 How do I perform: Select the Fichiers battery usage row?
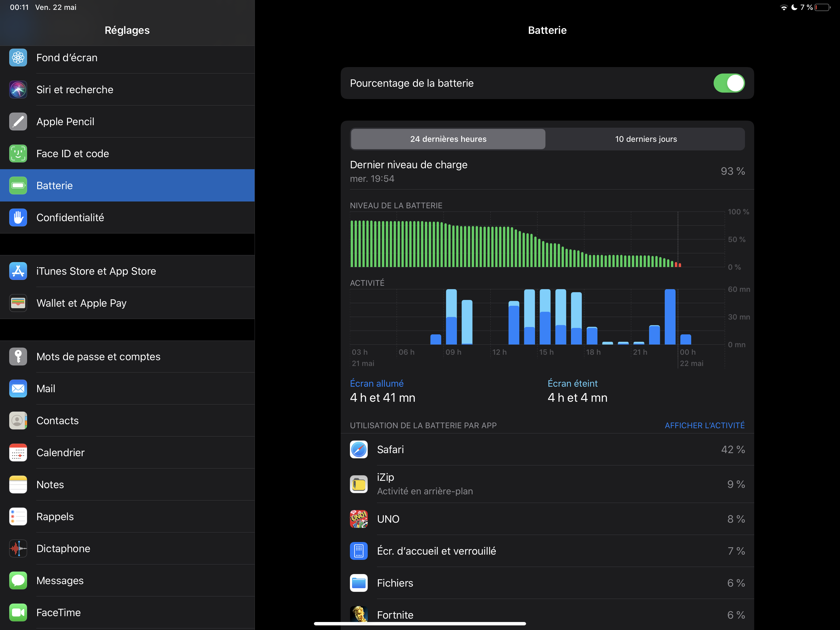(547, 583)
